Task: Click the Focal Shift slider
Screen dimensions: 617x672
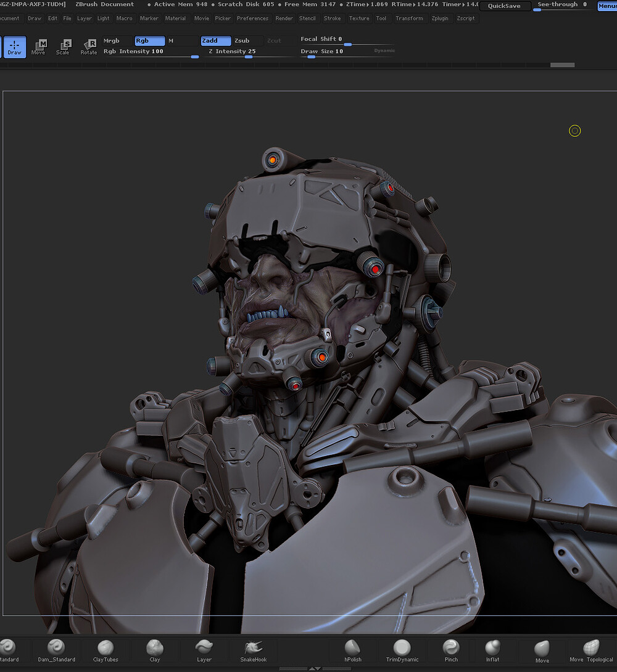Action: point(347,40)
